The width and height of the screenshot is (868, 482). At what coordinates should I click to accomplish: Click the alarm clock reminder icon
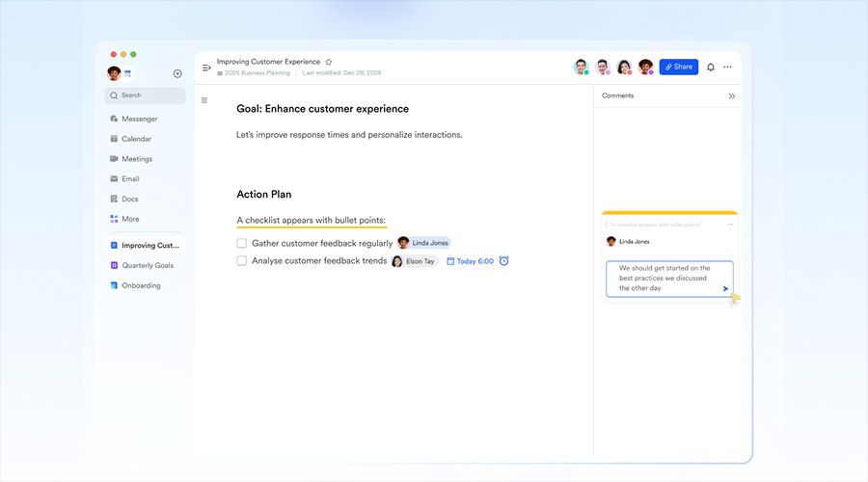(x=503, y=261)
